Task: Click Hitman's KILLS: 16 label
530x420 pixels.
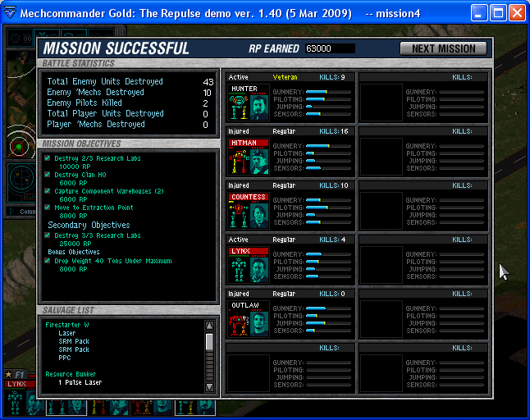Action: point(334,131)
